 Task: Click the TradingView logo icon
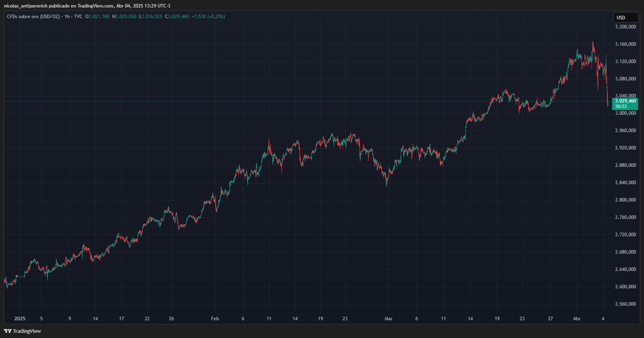click(7, 331)
